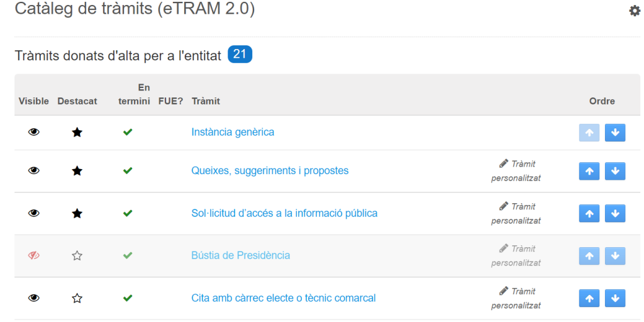The width and height of the screenshot is (644, 322).
Task: Move Queixes, suggeriments i propostes up
Action: click(x=589, y=171)
